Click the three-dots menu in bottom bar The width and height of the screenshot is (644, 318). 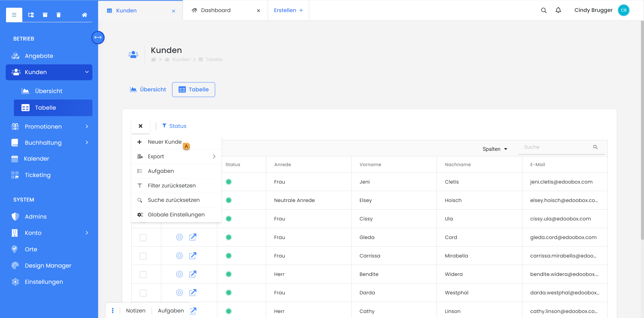coord(113,310)
